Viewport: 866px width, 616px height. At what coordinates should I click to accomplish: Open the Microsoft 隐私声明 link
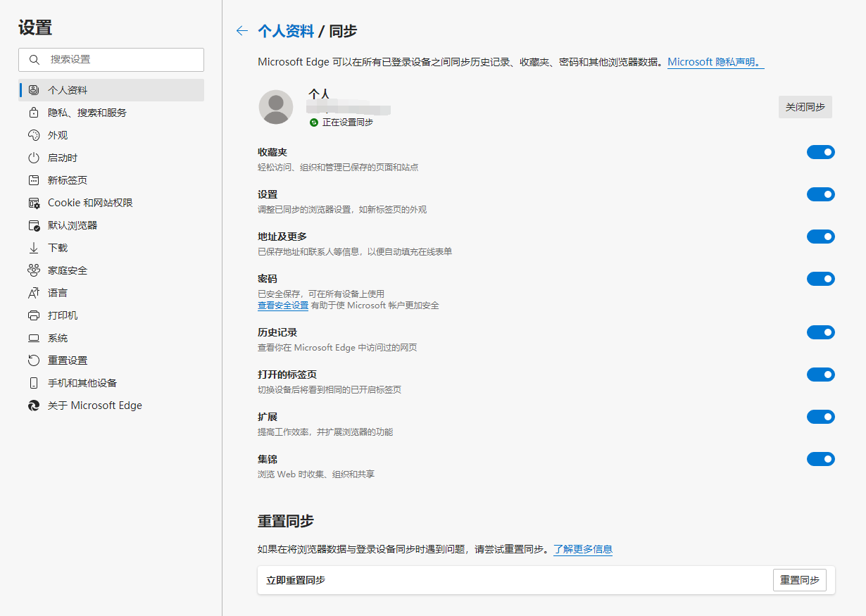click(x=714, y=62)
